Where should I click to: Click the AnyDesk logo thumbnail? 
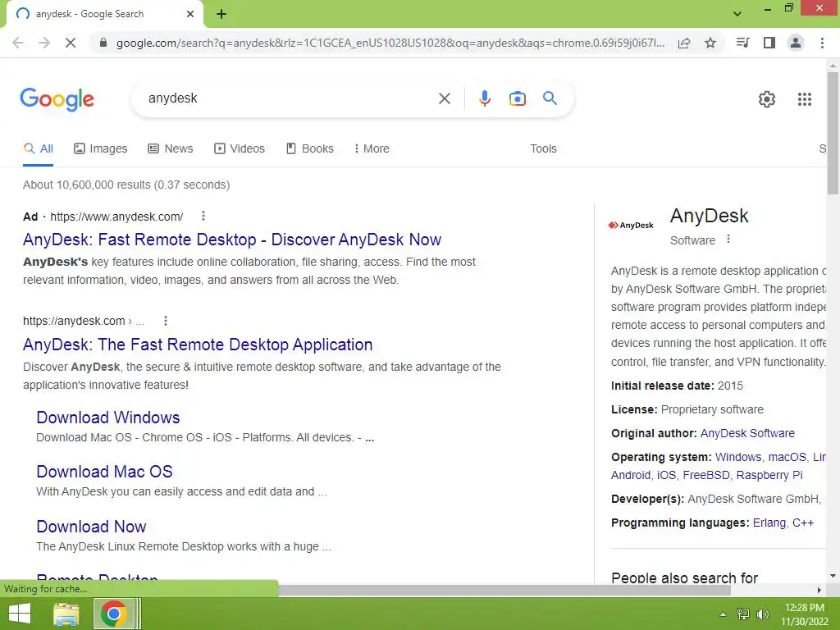pyautogui.click(x=631, y=225)
